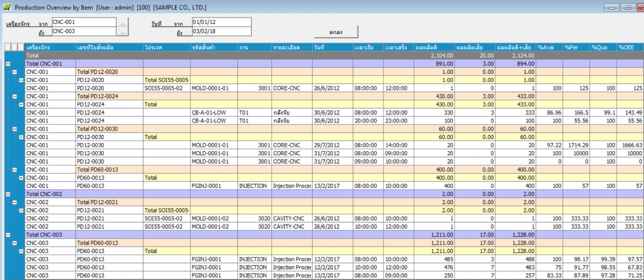Select the CNC-001 total cell 891.00
The width and height of the screenshot is (644, 280).
point(434,64)
